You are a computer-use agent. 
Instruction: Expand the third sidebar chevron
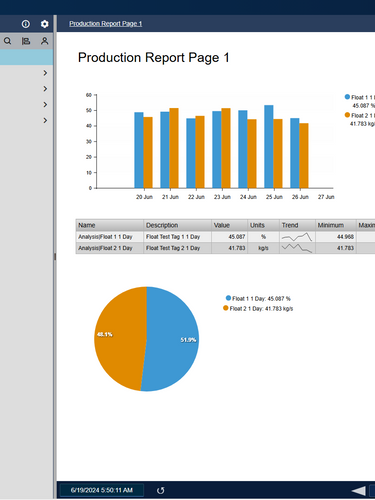click(x=45, y=105)
